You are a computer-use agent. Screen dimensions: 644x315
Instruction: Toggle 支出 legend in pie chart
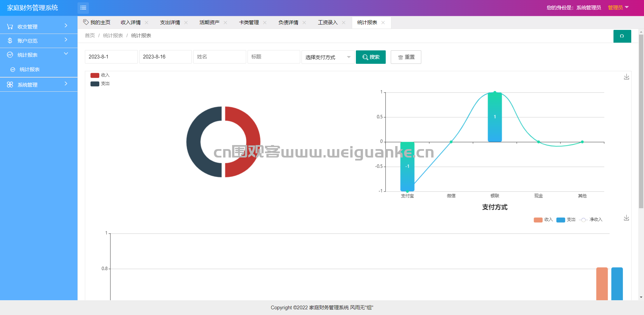click(100, 84)
